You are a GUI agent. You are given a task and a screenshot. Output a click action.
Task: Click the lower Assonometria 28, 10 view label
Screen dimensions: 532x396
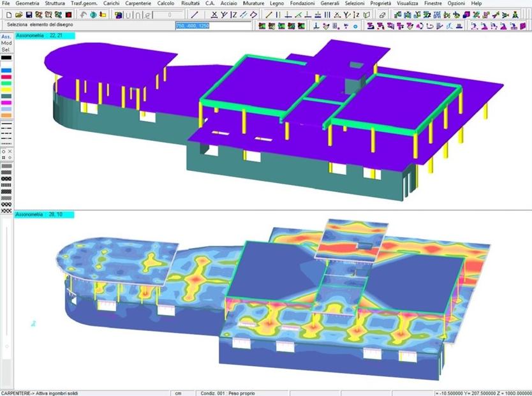(45, 214)
